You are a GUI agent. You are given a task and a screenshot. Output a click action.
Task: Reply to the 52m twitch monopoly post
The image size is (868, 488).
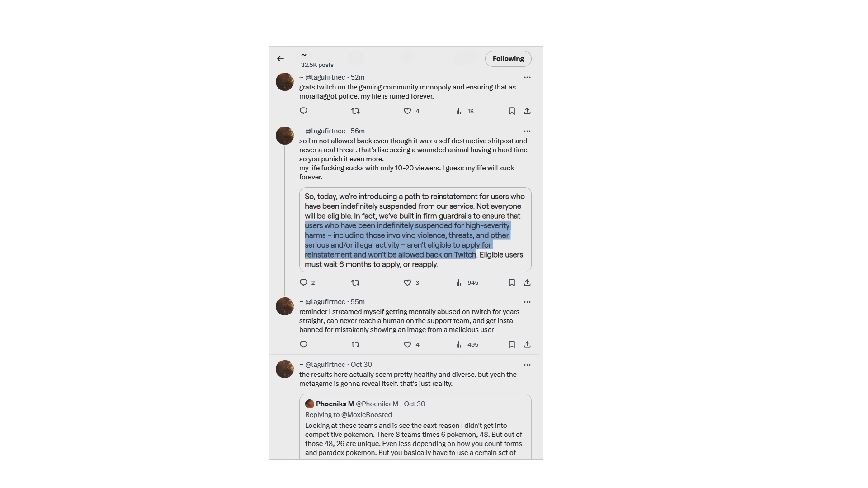point(303,111)
